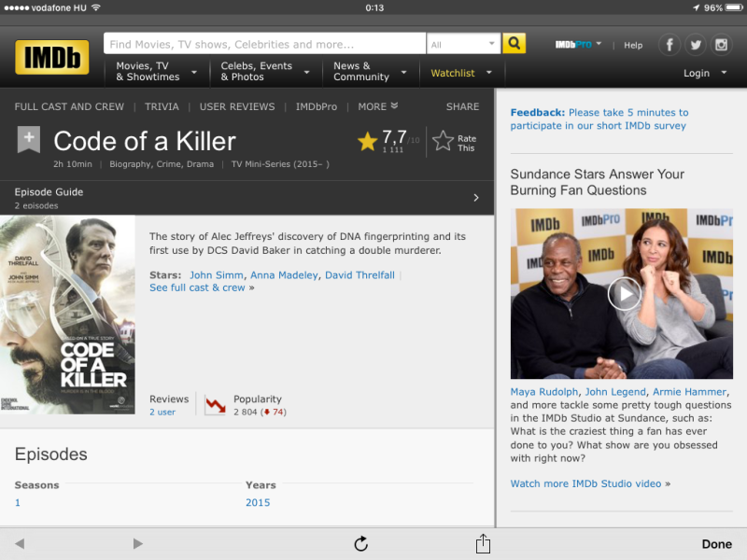Open the TRIVIA tab
This screenshot has height=560, width=747.
click(162, 106)
